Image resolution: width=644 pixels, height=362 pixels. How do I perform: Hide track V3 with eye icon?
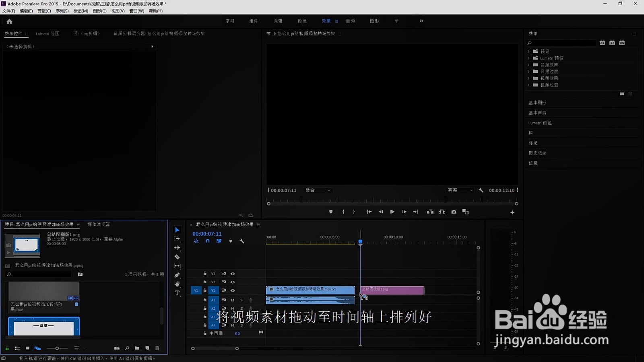pos(233,274)
